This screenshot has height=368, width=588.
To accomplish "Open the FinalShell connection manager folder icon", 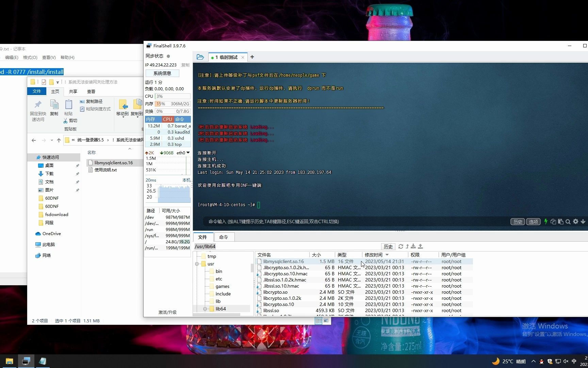I will (200, 57).
